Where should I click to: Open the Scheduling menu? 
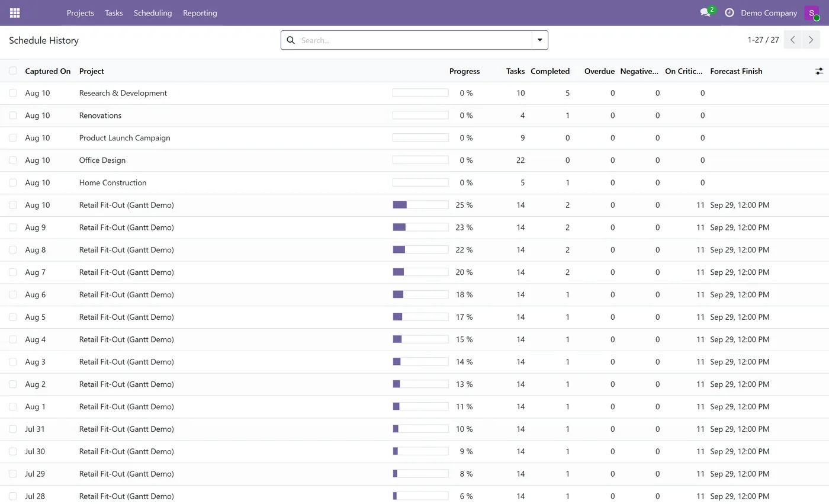(153, 12)
